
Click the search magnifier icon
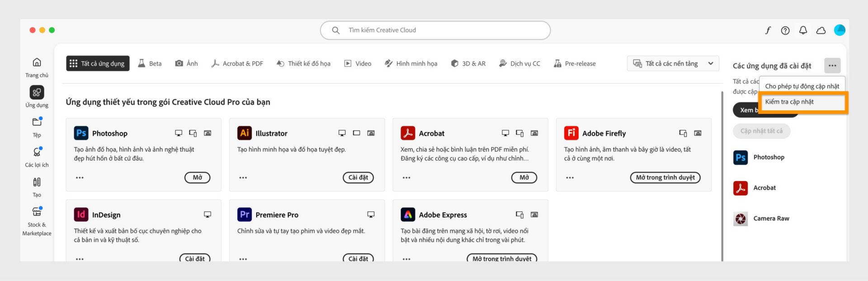point(335,30)
